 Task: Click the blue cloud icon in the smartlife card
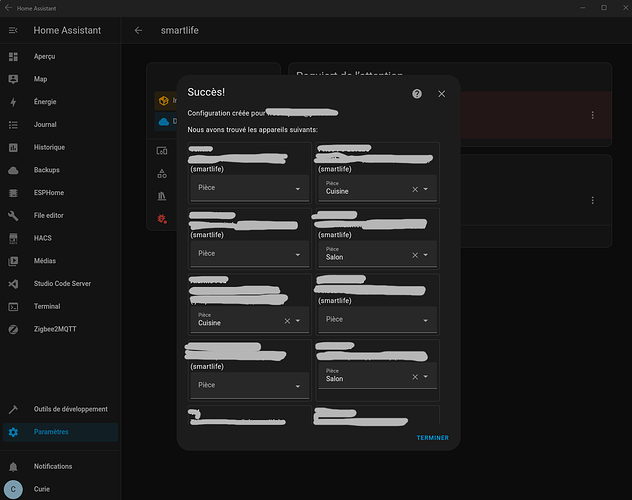tap(164, 121)
